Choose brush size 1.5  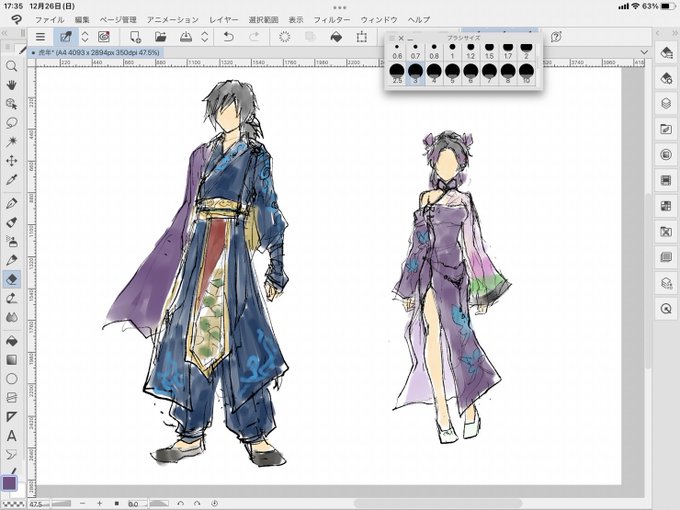coord(489,51)
